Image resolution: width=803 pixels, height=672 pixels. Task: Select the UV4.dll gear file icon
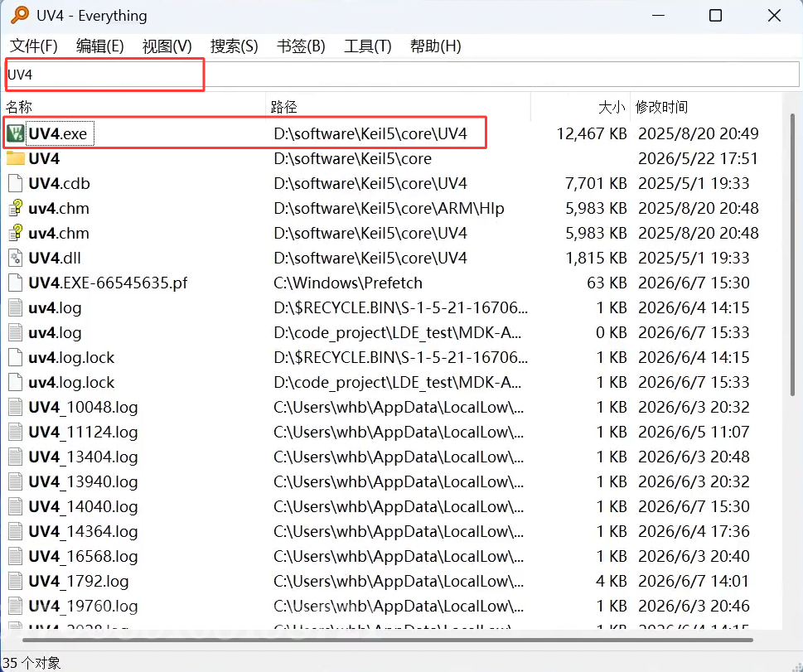pos(16,258)
